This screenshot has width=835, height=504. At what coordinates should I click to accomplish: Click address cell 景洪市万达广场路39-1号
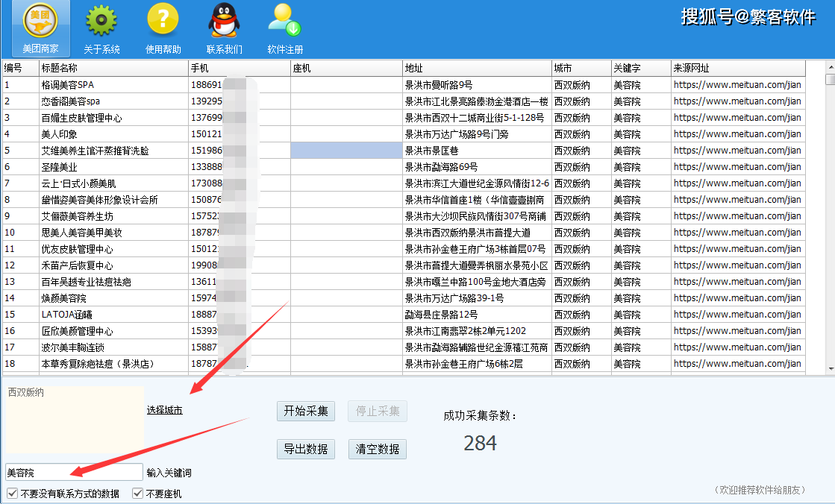477,298
